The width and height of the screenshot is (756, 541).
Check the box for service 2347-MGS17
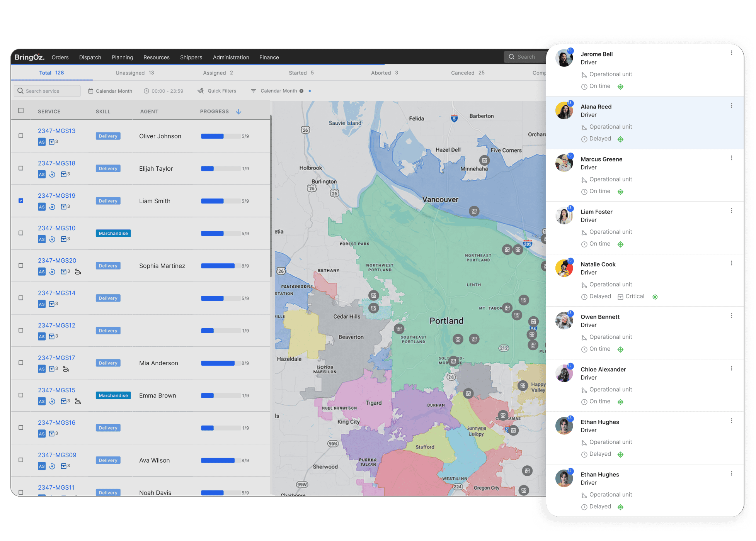pos(21,363)
